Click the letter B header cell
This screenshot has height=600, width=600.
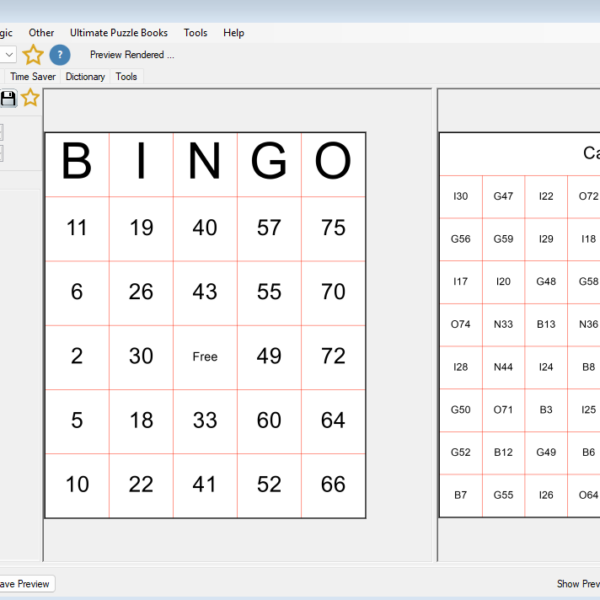click(x=77, y=163)
